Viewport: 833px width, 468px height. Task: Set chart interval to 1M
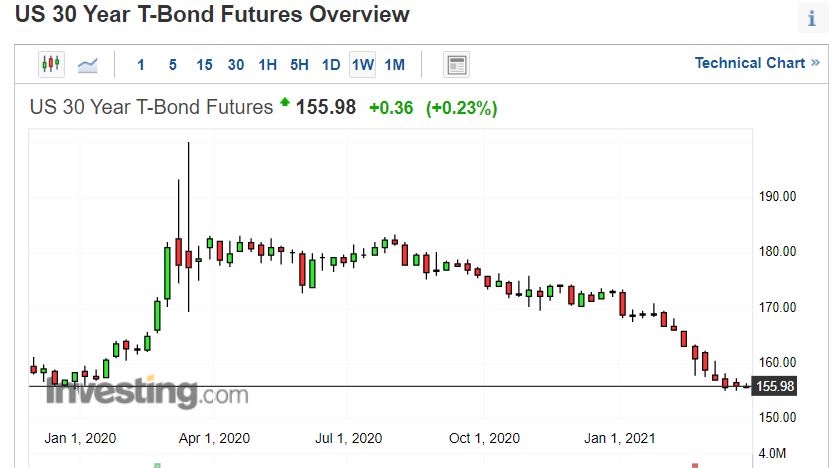[x=395, y=65]
